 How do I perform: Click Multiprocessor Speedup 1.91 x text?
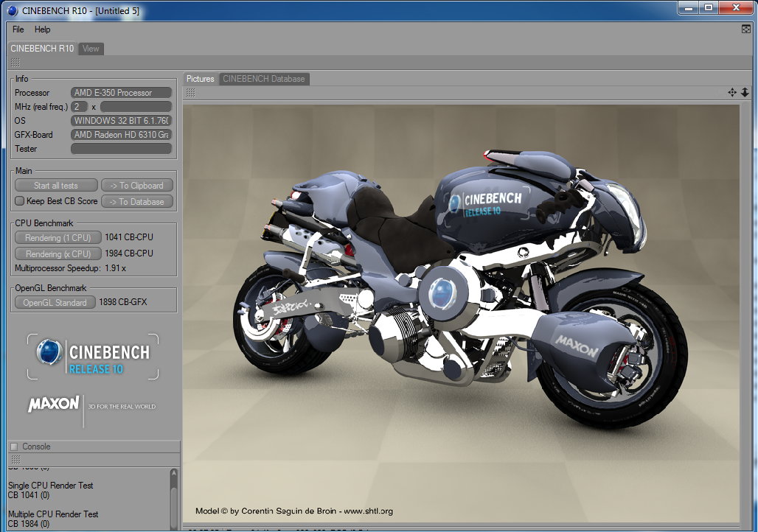click(70, 268)
